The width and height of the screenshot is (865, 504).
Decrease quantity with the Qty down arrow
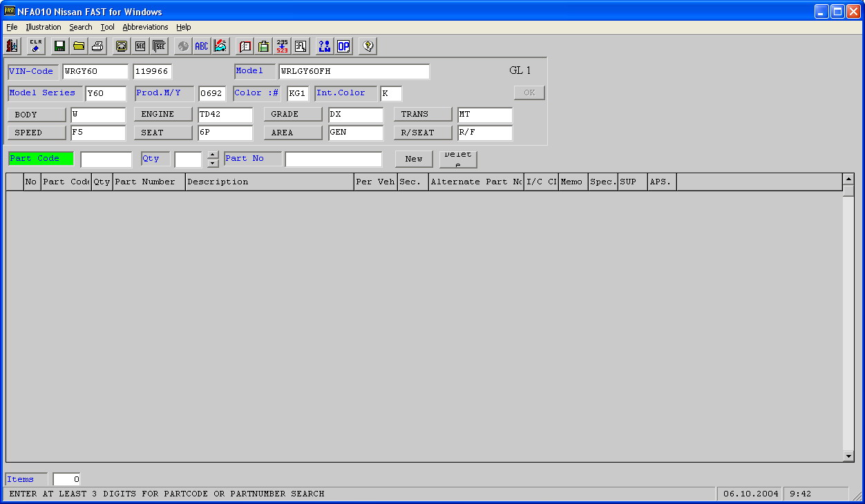pyautogui.click(x=213, y=164)
